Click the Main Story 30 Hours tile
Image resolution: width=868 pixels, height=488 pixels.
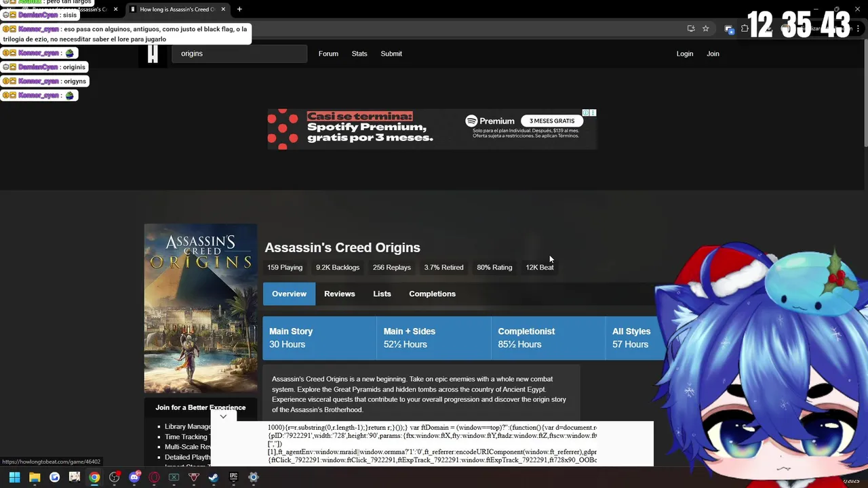tap(319, 338)
